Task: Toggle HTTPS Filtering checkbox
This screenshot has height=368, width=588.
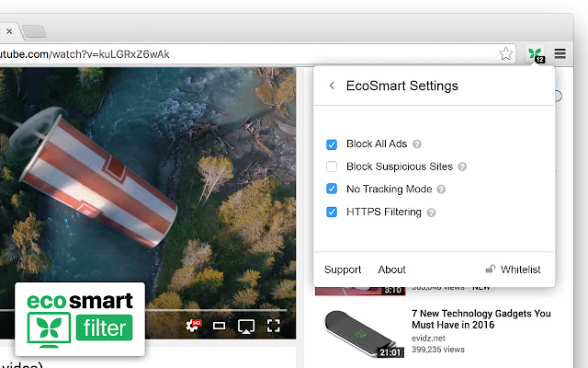Action: click(x=332, y=212)
